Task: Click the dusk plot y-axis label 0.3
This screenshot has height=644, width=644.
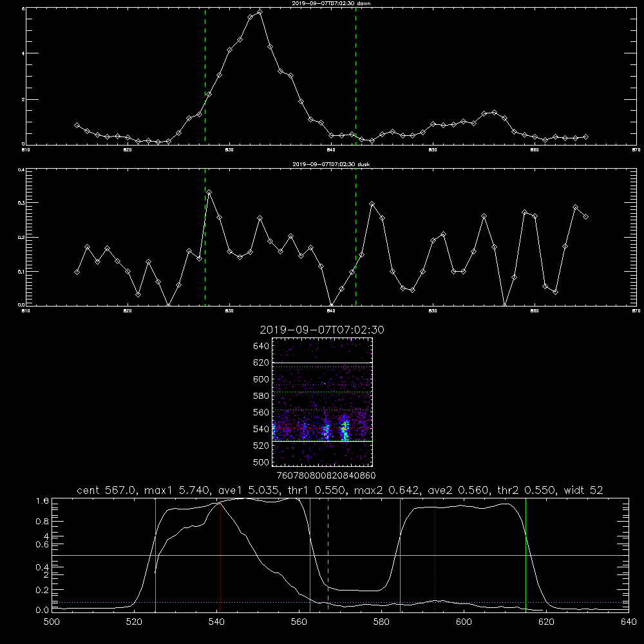Action: 21,203
